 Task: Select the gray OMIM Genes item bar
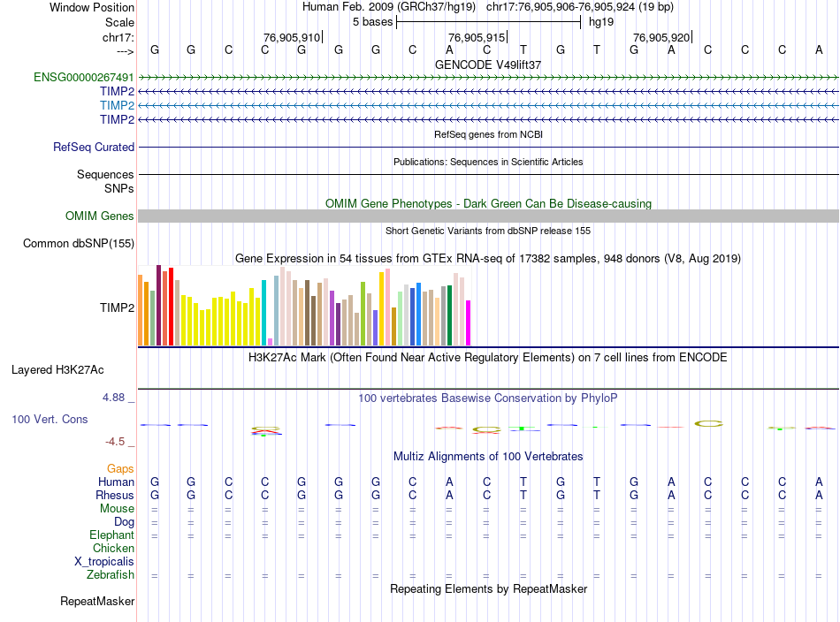click(488, 216)
